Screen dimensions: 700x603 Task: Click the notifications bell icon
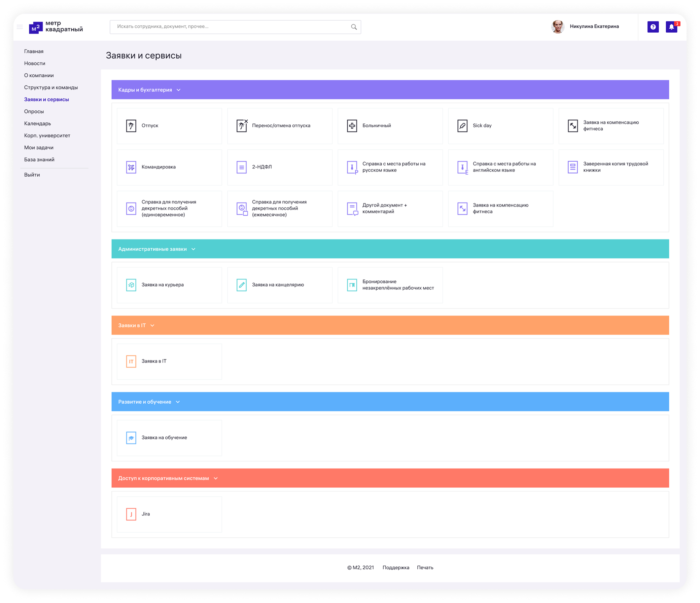671,27
